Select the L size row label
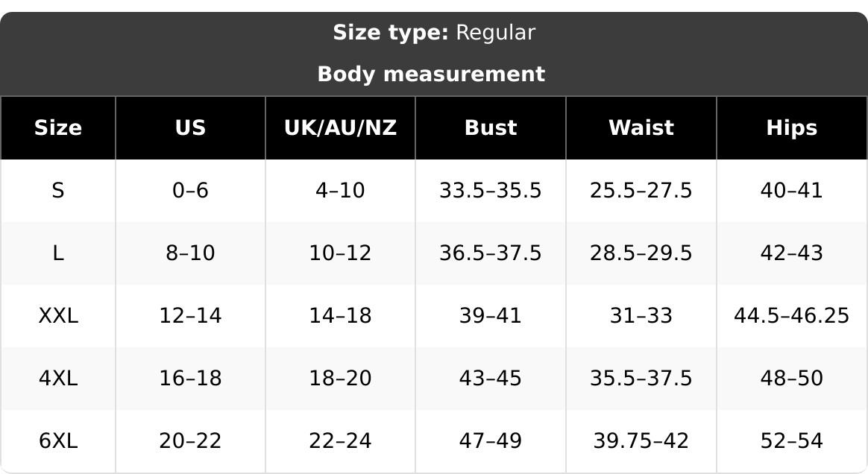This screenshot has height=474, width=868. pos(58,253)
